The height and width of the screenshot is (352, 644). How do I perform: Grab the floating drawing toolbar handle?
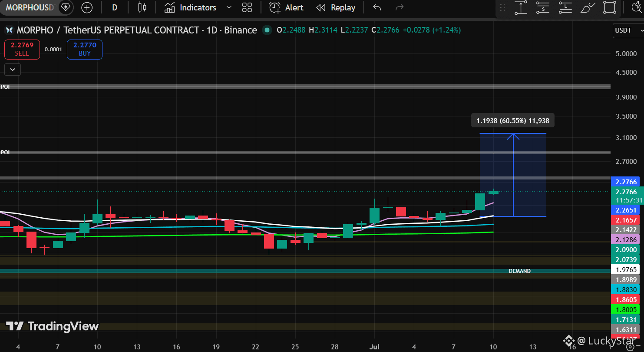pyautogui.click(x=502, y=7)
